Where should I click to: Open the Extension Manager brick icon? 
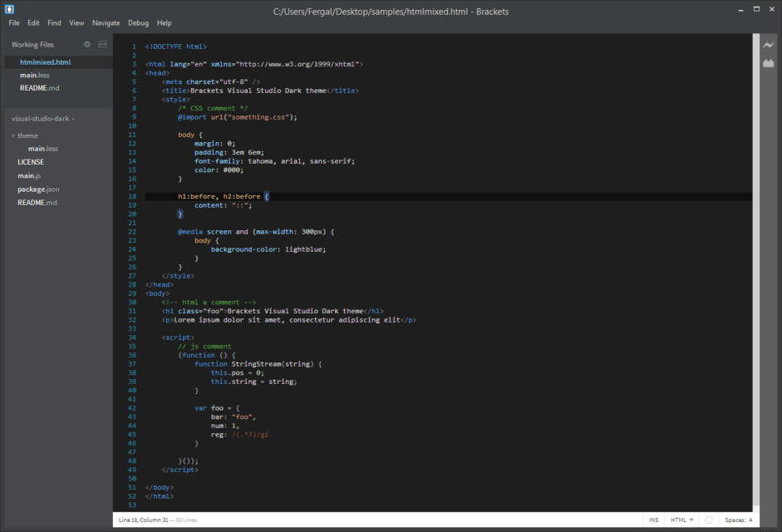point(769,62)
